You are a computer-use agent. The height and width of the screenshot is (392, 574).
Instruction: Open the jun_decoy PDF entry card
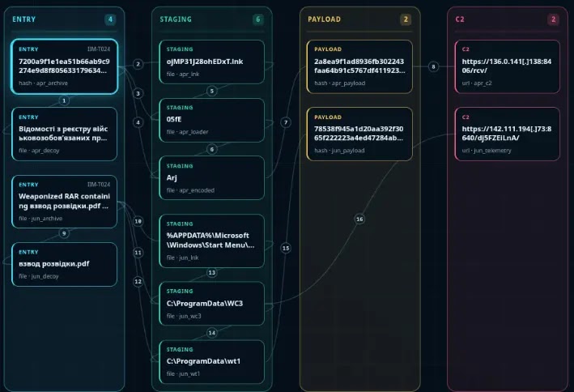pyautogui.click(x=65, y=264)
